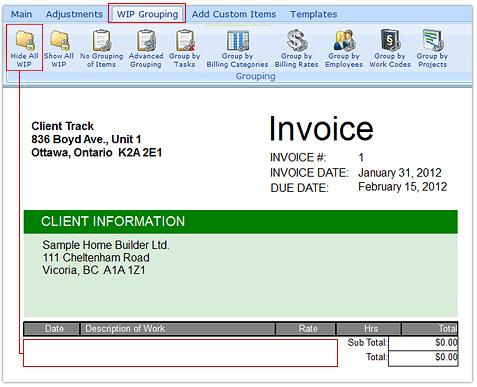Switch to the Main tab

[x=21, y=14]
